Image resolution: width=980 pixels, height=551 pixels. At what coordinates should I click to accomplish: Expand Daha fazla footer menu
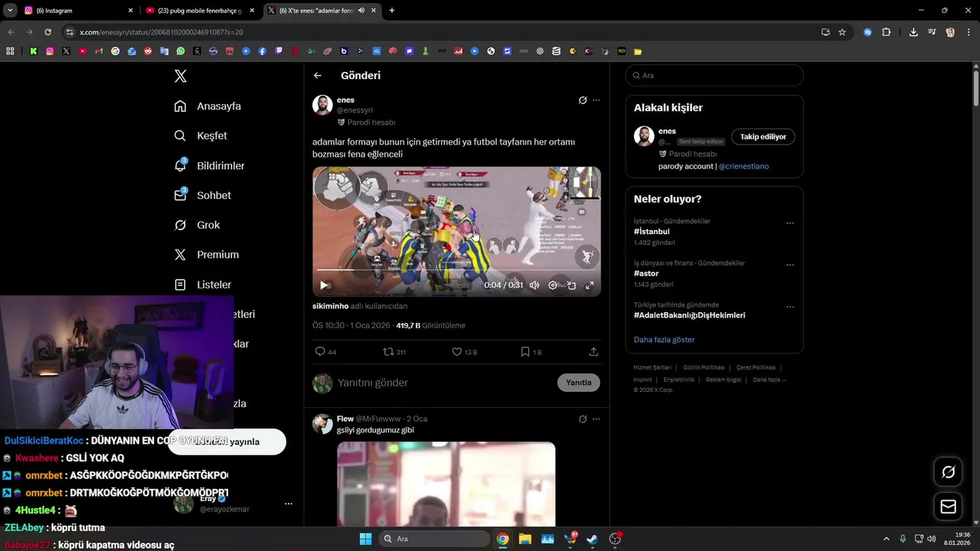(x=769, y=380)
